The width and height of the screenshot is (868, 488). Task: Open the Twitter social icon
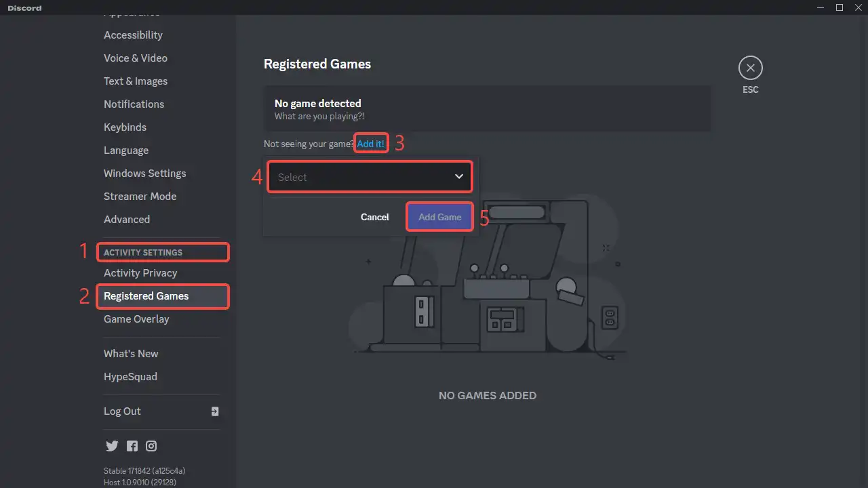coord(112,446)
